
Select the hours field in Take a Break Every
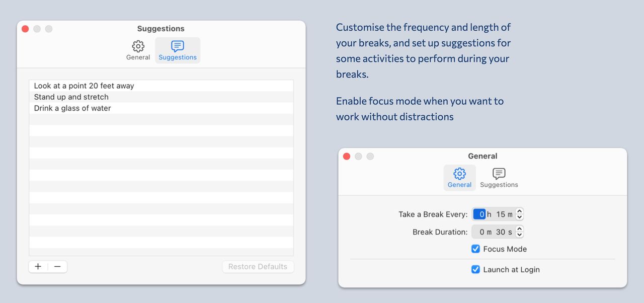point(480,214)
